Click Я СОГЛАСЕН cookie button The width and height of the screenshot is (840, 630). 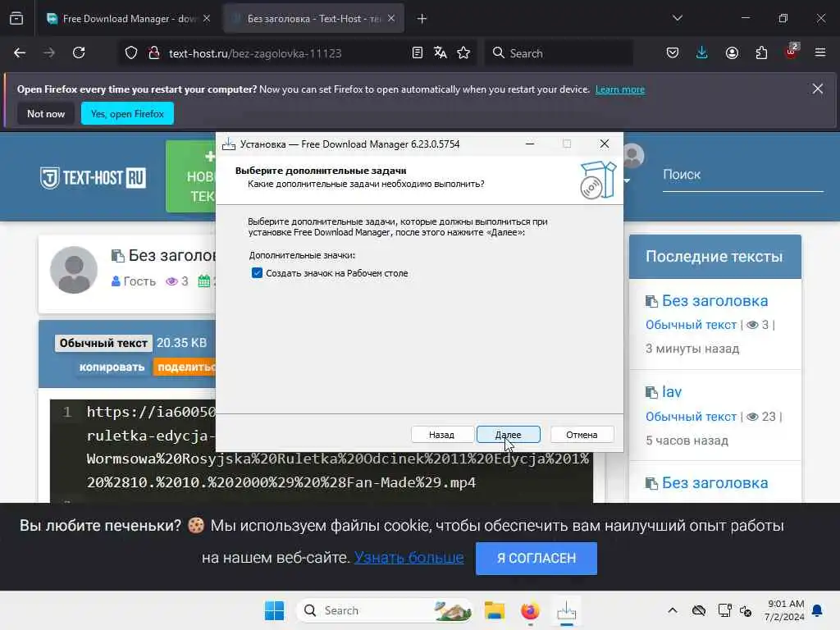(536, 558)
